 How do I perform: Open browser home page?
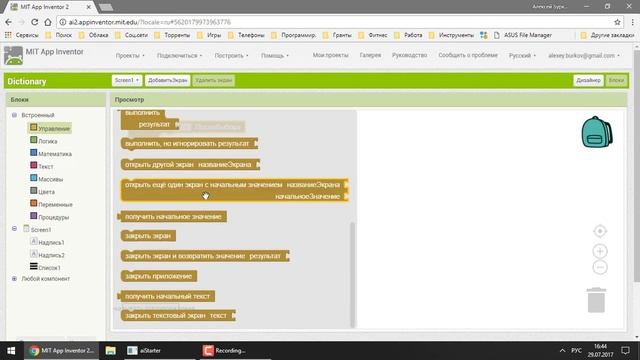tap(48, 22)
